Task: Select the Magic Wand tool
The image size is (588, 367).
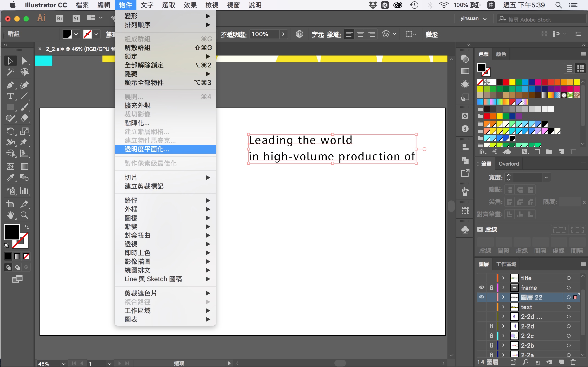Action: tap(10, 72)
